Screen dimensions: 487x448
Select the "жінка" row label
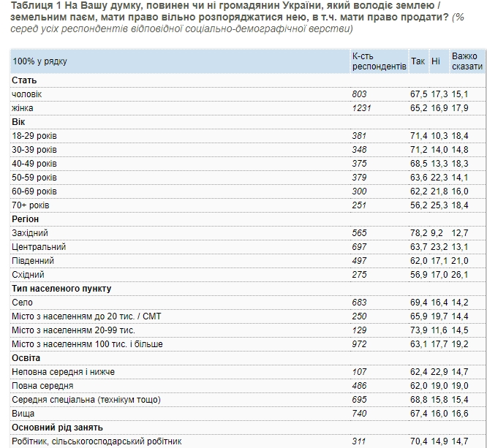(23, 108)
